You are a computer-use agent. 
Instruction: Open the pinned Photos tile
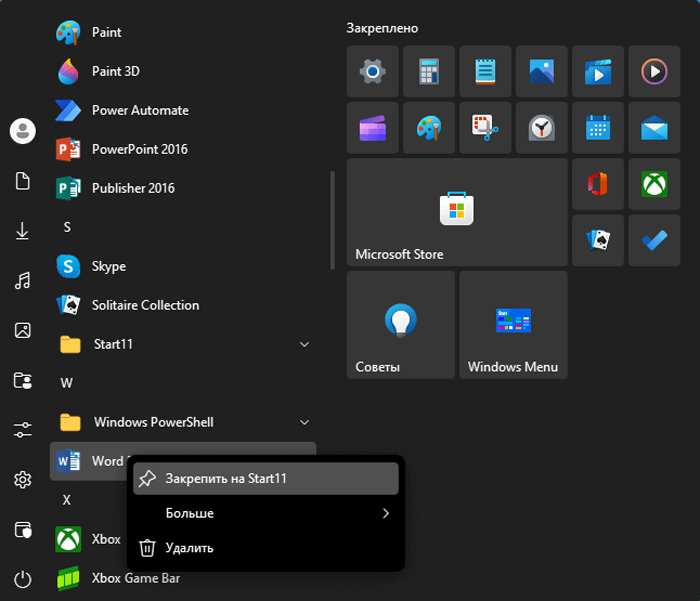coord(541,72)
